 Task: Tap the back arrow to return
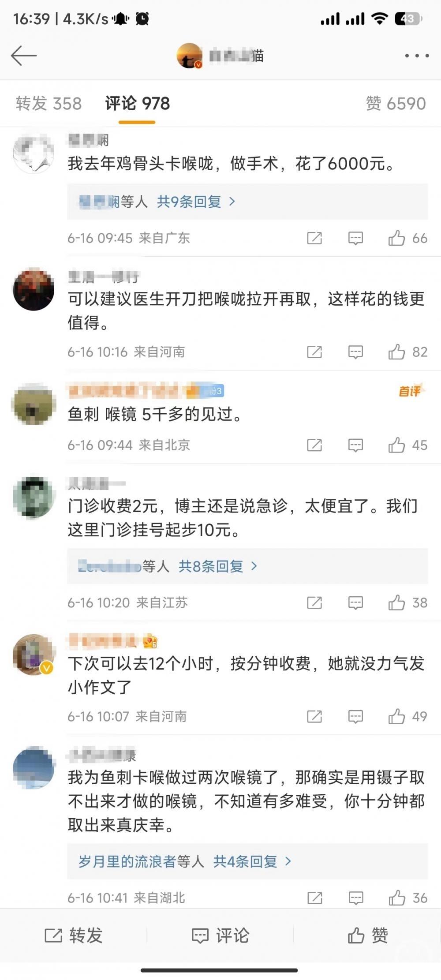25,56
